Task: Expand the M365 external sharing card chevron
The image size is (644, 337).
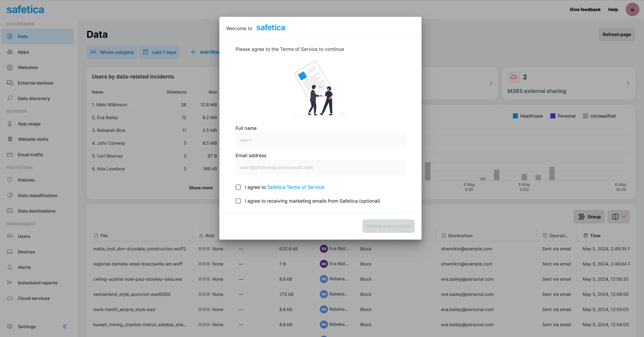Action: 628,83
